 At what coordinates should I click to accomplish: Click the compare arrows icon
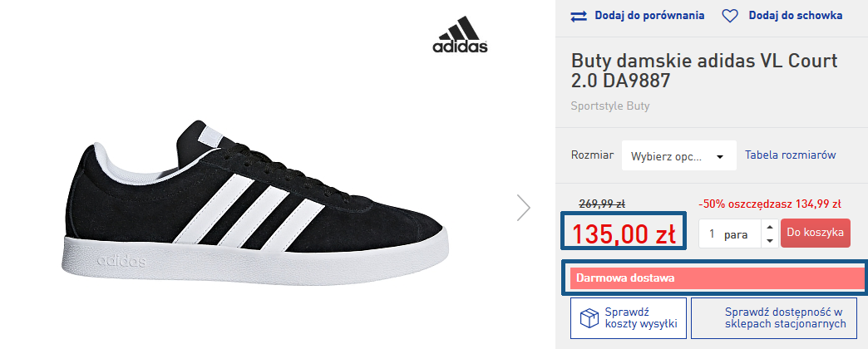click(579, 16)
